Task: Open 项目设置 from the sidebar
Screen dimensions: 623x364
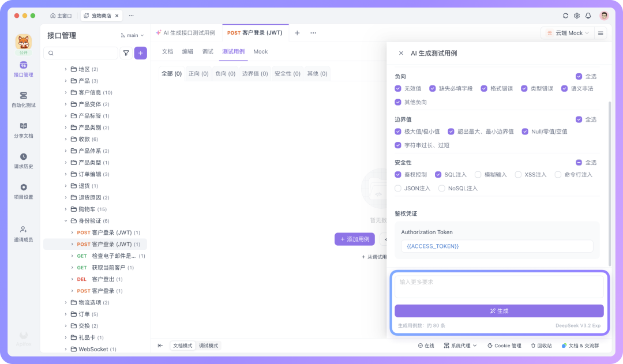Action: (24, 190)
